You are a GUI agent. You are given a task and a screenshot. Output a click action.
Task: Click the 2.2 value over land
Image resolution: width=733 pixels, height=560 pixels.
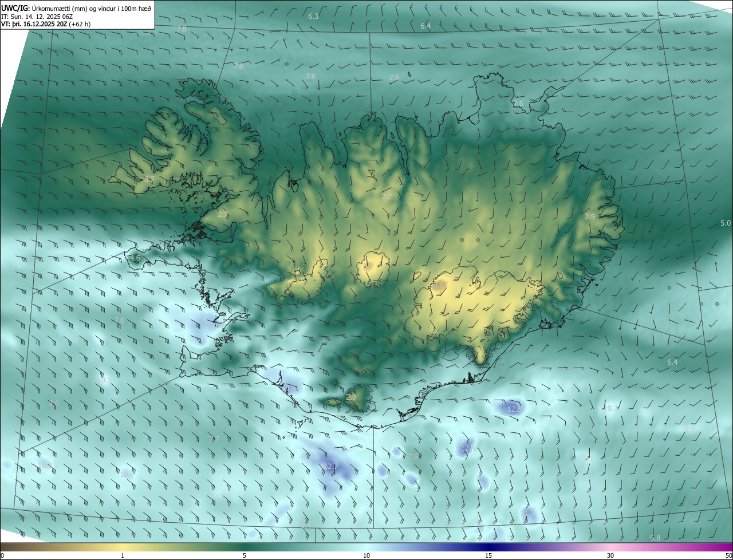click(387, 196)
